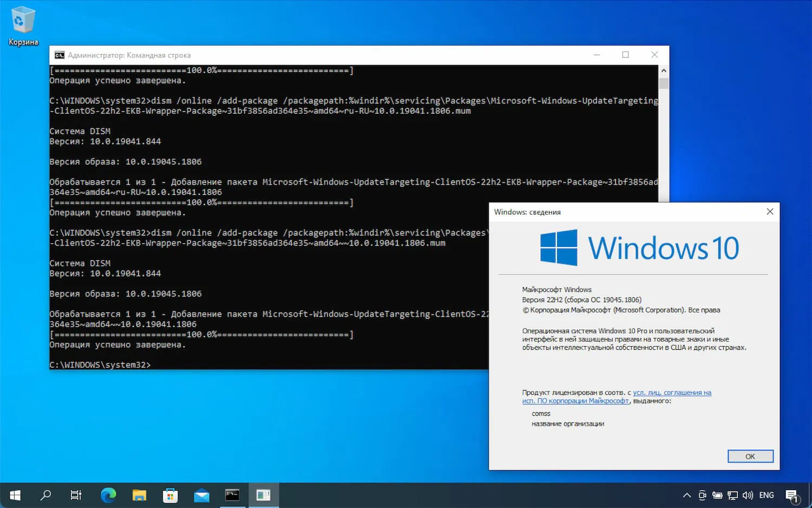Open Task View from the taskbar
This screenshot has width=812, height=508.
tap(76, 495)
